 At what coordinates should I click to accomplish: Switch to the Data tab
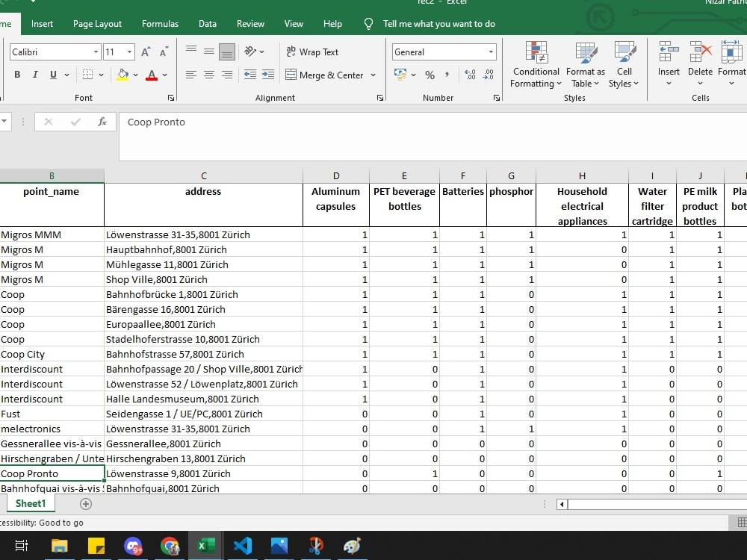[207, 24]
